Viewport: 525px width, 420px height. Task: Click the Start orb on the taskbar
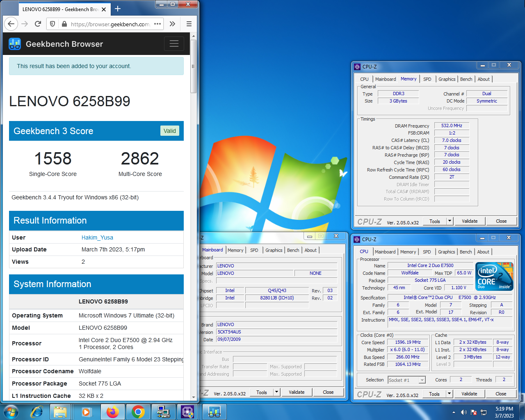(x=11, y=412)
